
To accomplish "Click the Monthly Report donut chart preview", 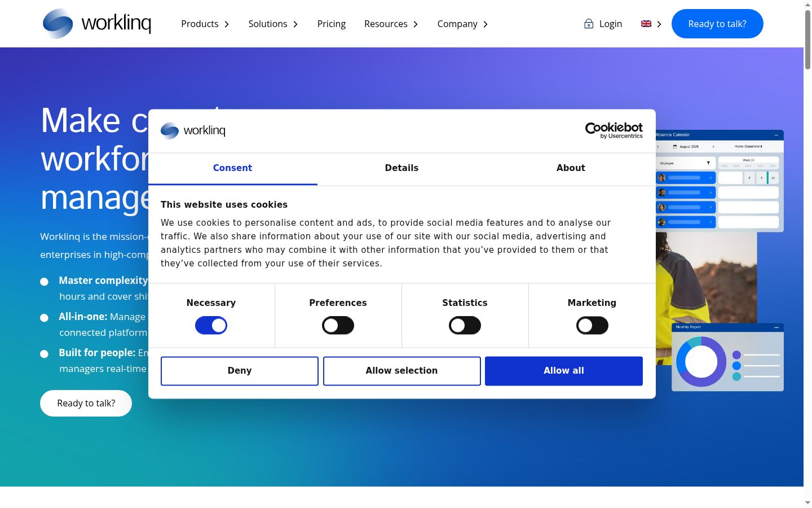I will click(727, 357).
